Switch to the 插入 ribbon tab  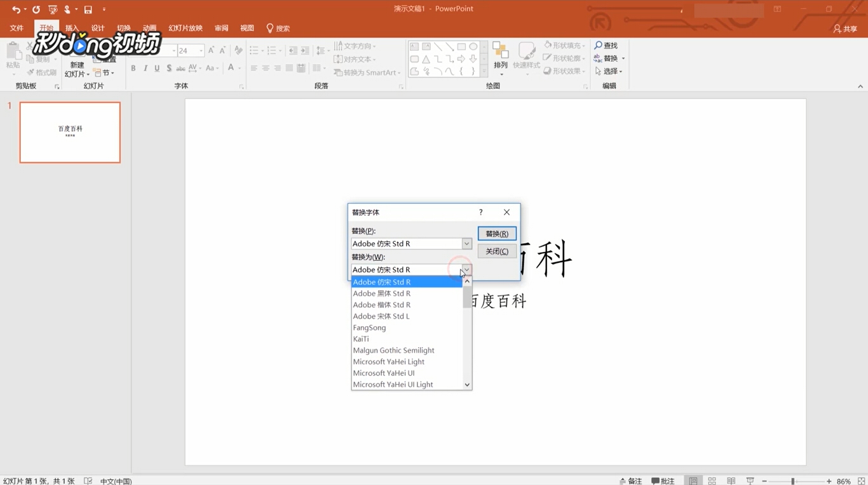click(x=72, y=28)
